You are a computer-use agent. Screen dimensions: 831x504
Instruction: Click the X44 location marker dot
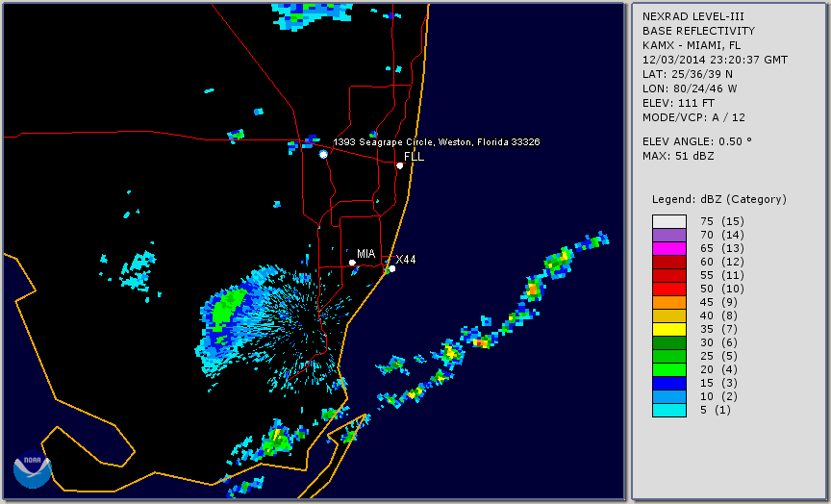(392, 268)
